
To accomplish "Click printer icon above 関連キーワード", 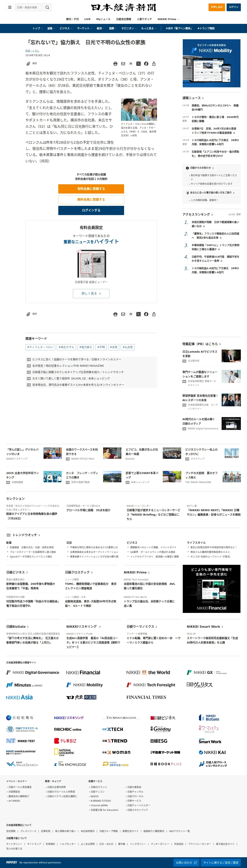I will (115, 314).
